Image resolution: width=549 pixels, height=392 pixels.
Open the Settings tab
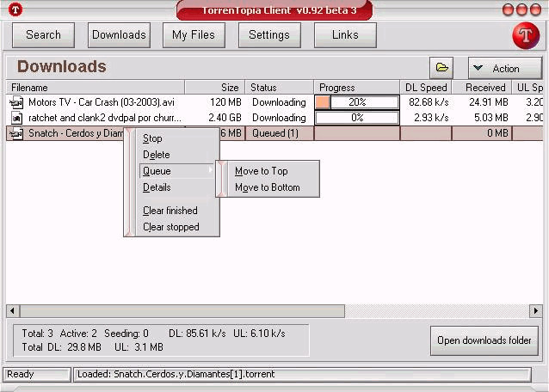[269, 35]
